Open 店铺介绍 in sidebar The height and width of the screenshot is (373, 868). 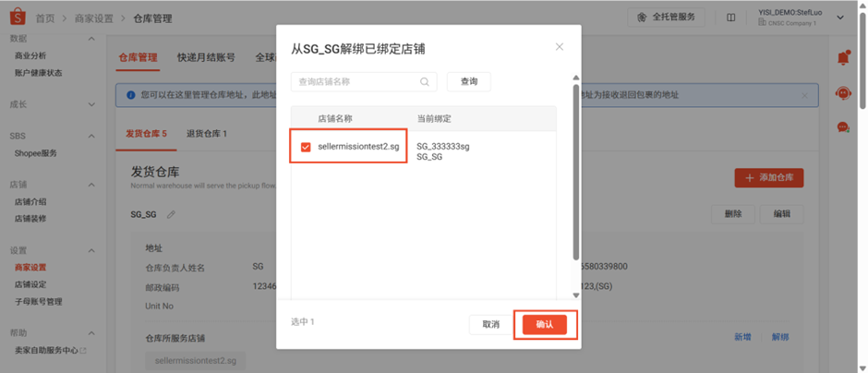click(30, 202)
